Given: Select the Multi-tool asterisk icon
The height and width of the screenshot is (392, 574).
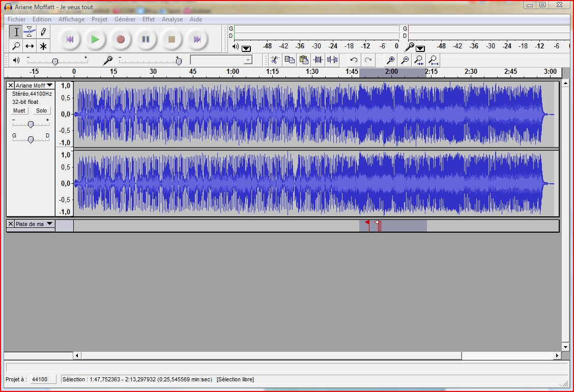Looking at the screenshot, I should coord(43,46).
